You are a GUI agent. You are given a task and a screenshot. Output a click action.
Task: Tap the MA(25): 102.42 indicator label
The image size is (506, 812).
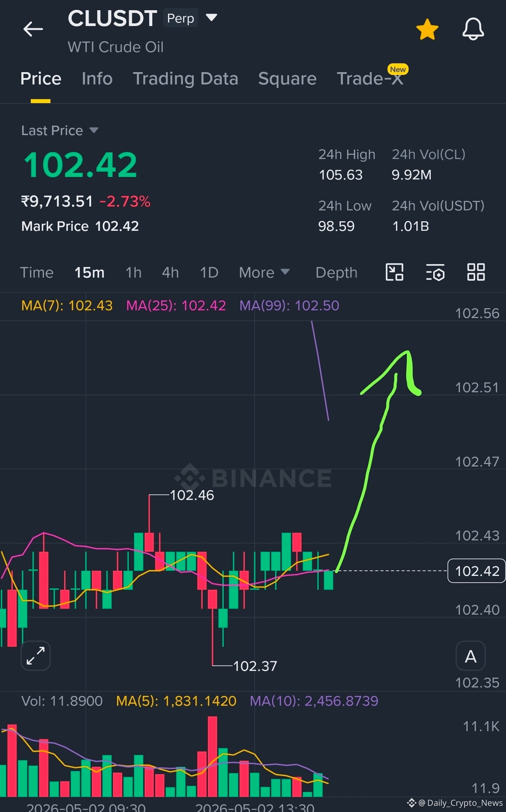coord(176,305)
